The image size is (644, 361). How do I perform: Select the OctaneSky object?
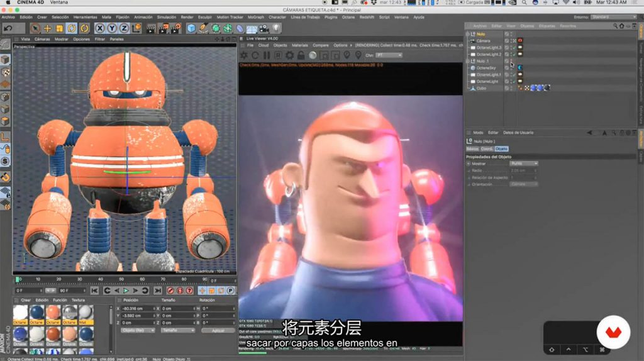[x=486, y=68]
